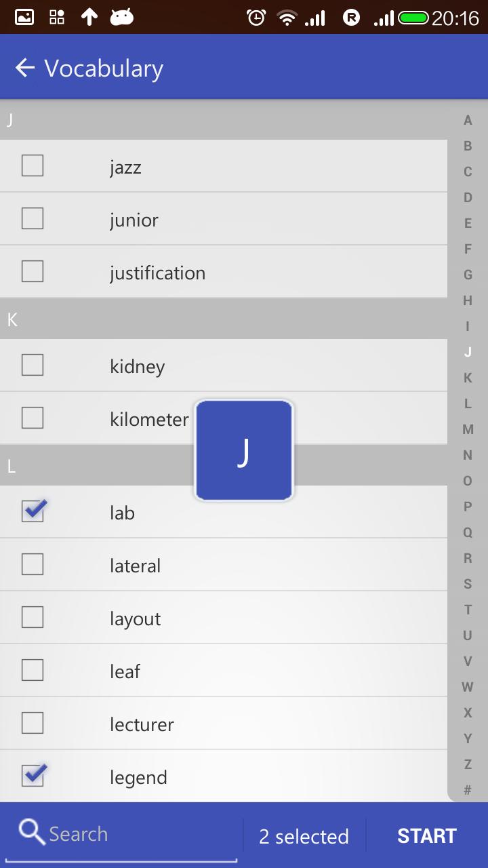Image resolution: width=488 pixels, height=868 pixels.
Task: Tap the back arrow beside Vocabulary
Action: tap(24, 67)
